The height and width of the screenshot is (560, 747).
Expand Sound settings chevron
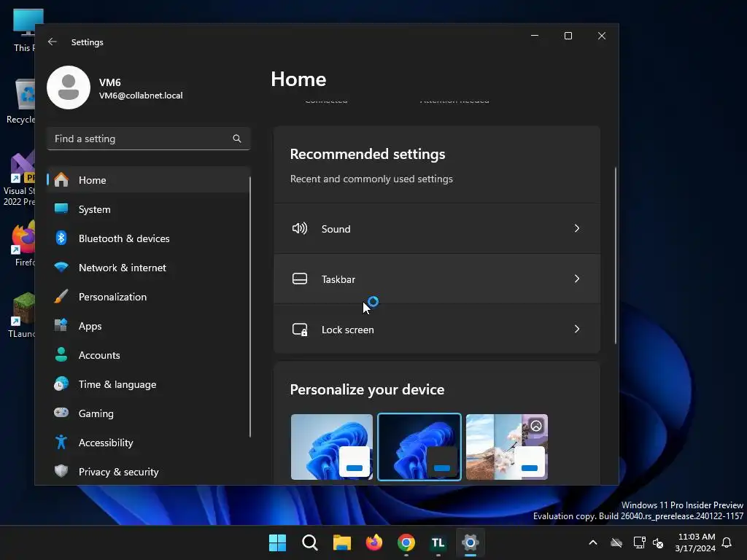pos(577,228)
